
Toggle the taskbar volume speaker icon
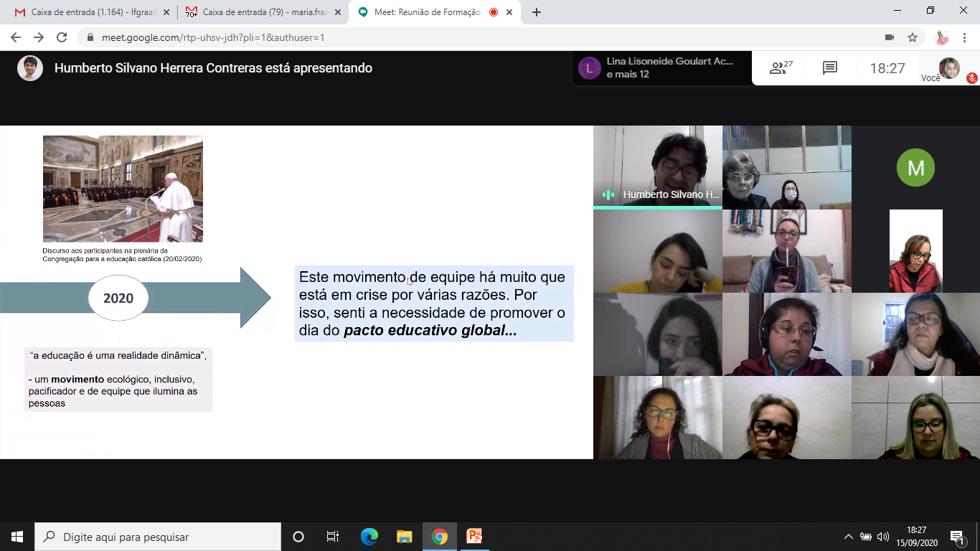click(x=882, y=537)
